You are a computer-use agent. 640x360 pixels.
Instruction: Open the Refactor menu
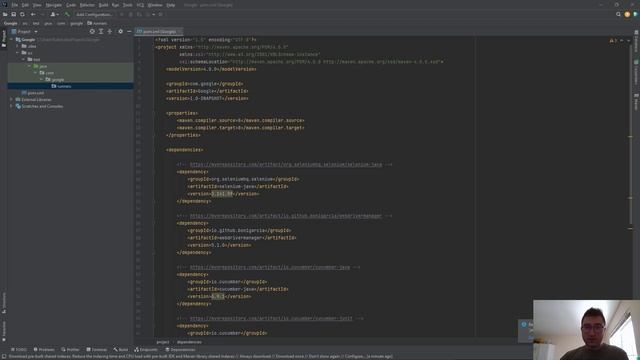[87, 5]
